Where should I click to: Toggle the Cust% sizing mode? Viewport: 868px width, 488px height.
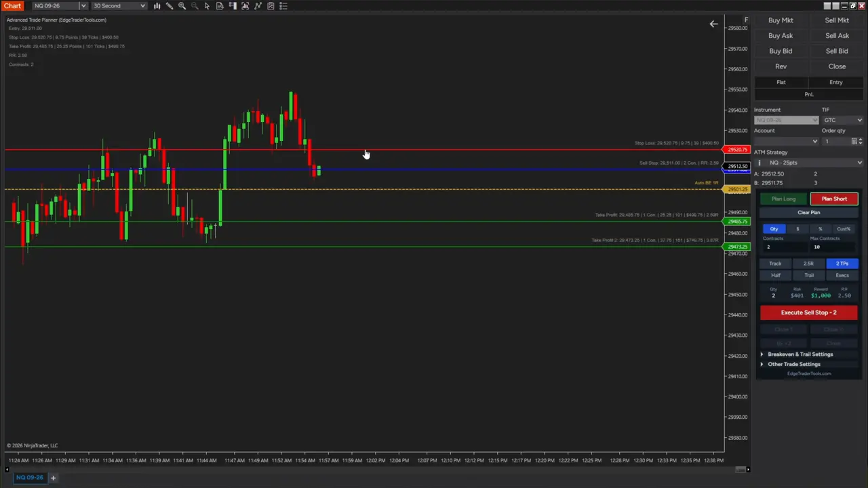(x=844, y=229)
